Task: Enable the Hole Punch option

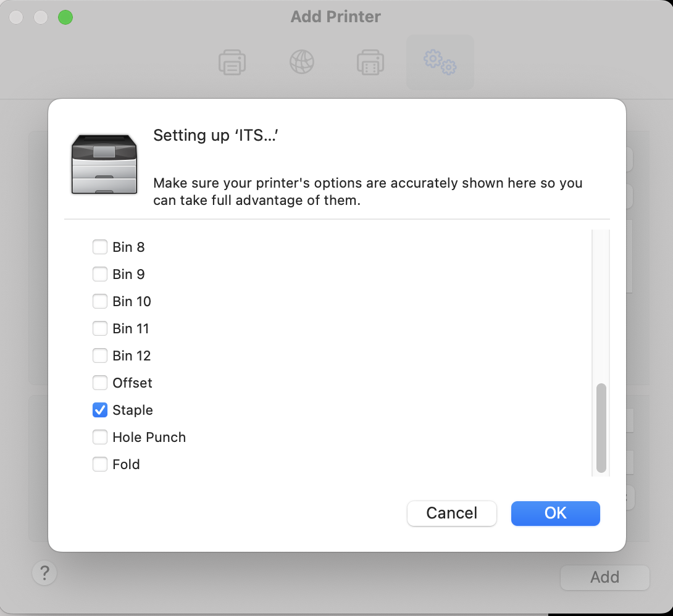Action: 100,437
